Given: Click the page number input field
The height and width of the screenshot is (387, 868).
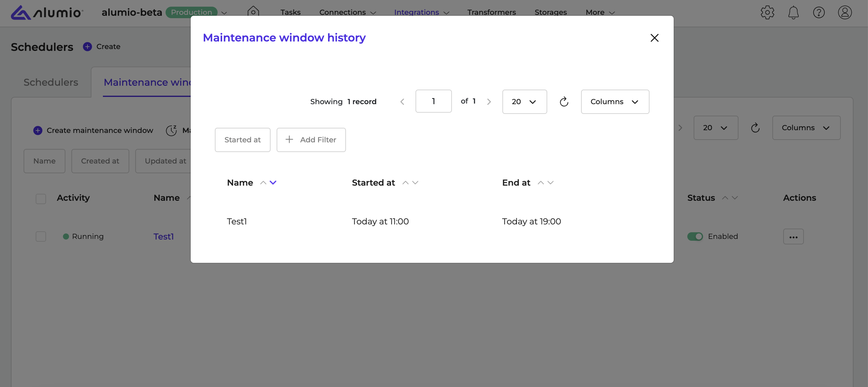Looking at the screenshot, I should point(433,101).
